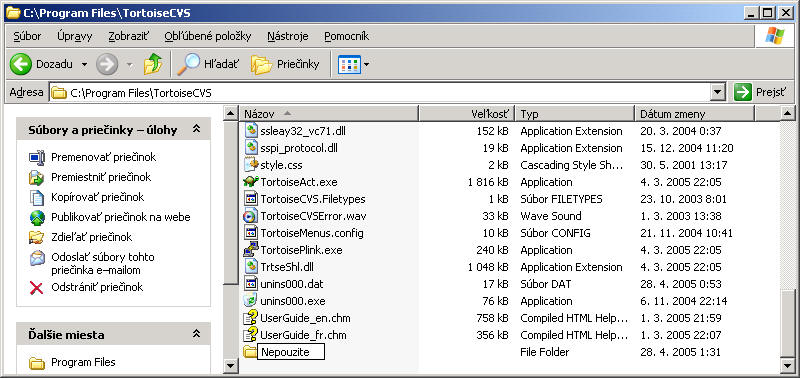
Task: Expand the address bar dropdown
Action: [718, 93]
